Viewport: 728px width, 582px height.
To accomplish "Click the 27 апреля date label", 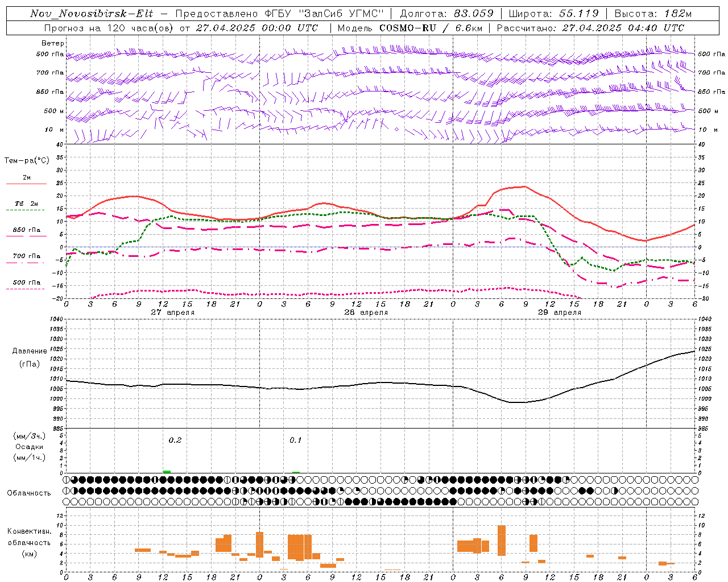I will tap(173, 313).
